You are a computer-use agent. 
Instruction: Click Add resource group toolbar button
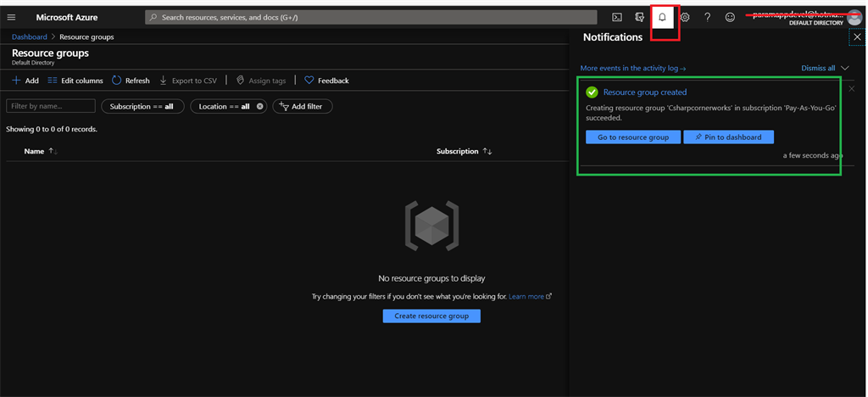click(x=25, y=81)
